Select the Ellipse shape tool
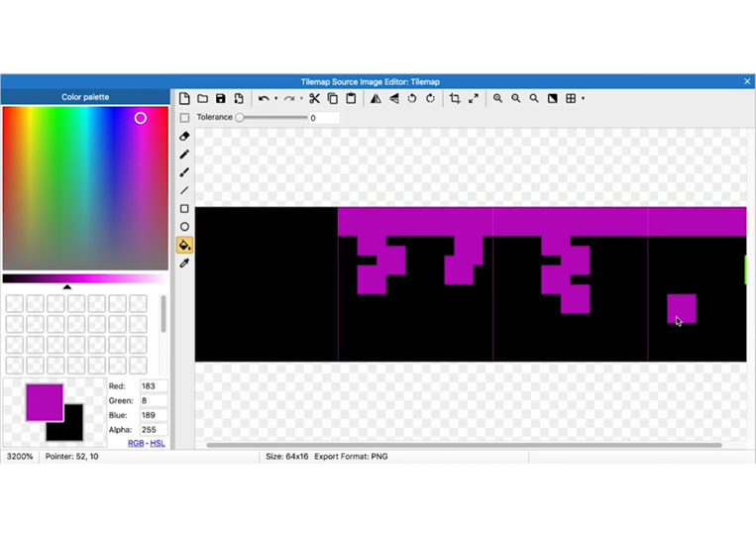This screenshot has height=536, width=756. [x=184, y=227]
